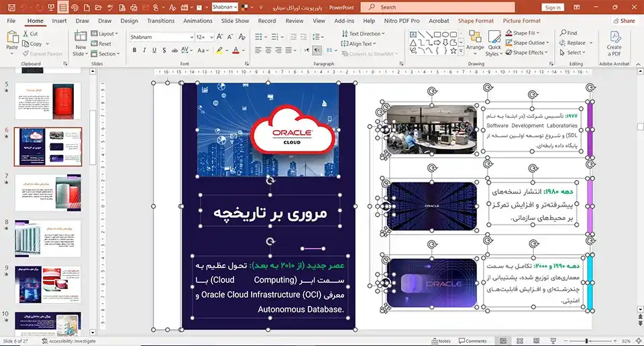
Task: Click the title bar Search box
Action: (x=437, y=7)
